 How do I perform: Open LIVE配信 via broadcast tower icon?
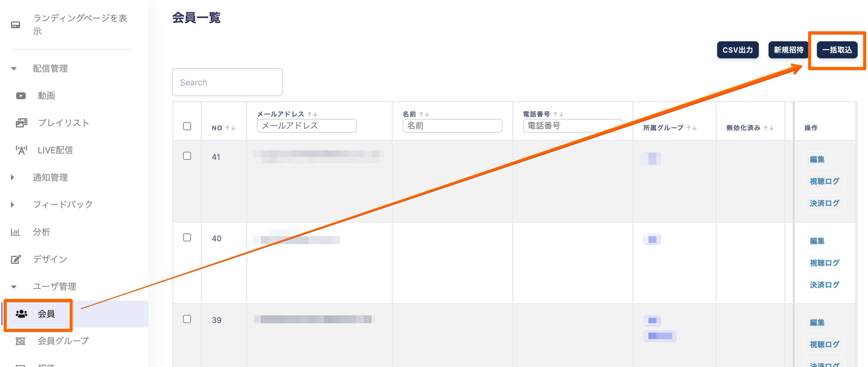coord(21,150)
